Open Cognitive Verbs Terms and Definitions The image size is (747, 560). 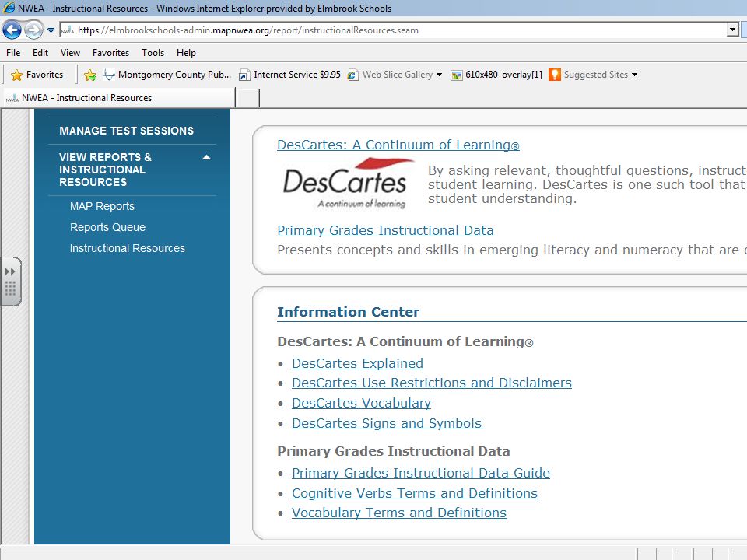coord(415,493)
